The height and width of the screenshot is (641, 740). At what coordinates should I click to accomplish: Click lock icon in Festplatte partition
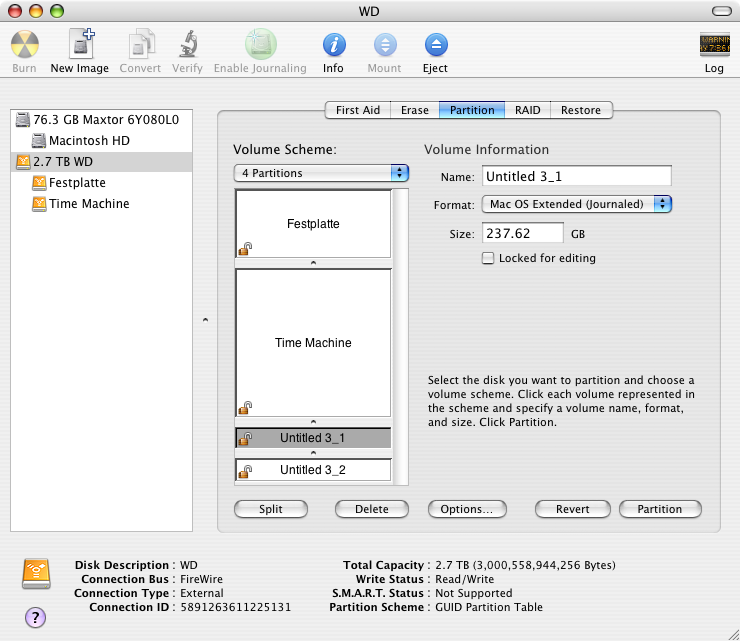tap(245, 248)
